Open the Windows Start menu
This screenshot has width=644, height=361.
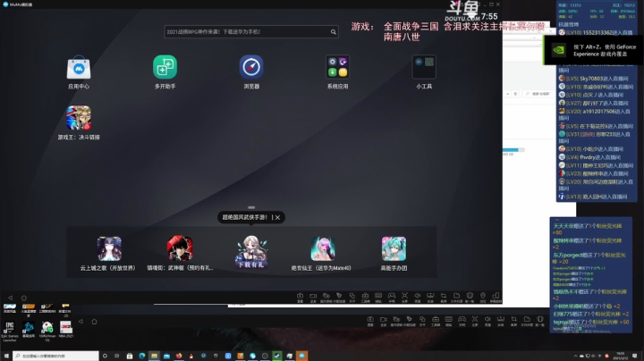point(5,356)
